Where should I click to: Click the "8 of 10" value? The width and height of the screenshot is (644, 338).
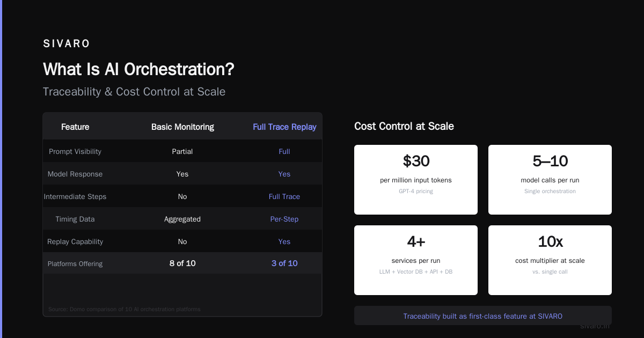tap(182, 263)
